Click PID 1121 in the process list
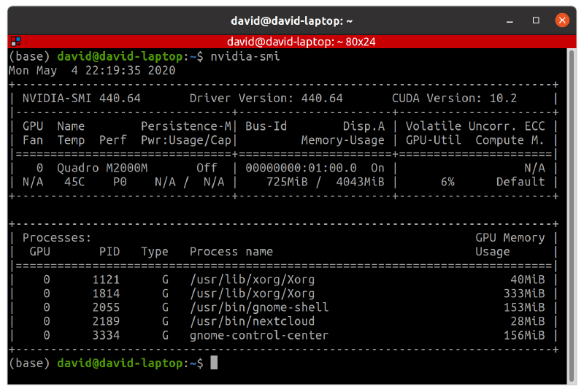 pyautogui.click(x=106, y=280)
